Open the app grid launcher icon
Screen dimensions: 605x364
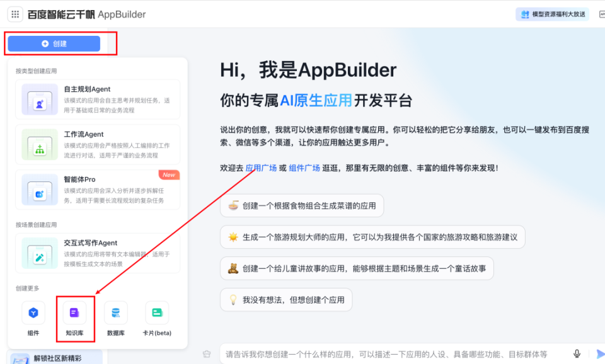(x=15, y=14)
